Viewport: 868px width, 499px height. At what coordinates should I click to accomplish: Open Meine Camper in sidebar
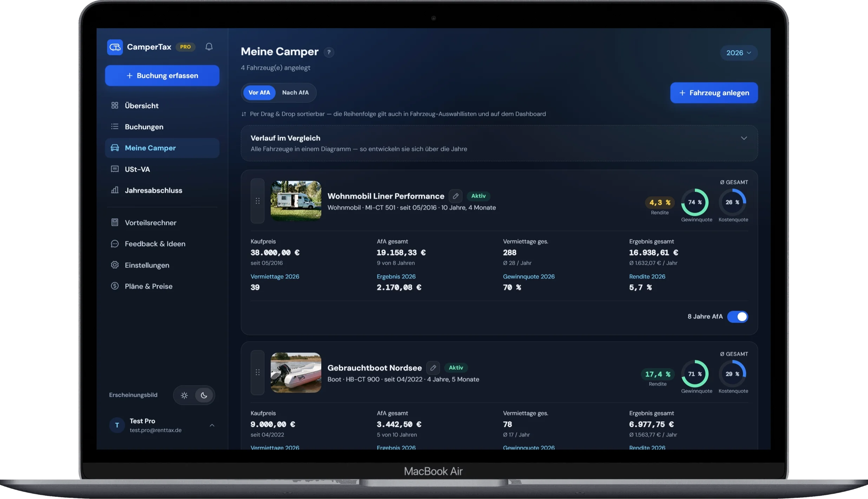coord(162,148)
